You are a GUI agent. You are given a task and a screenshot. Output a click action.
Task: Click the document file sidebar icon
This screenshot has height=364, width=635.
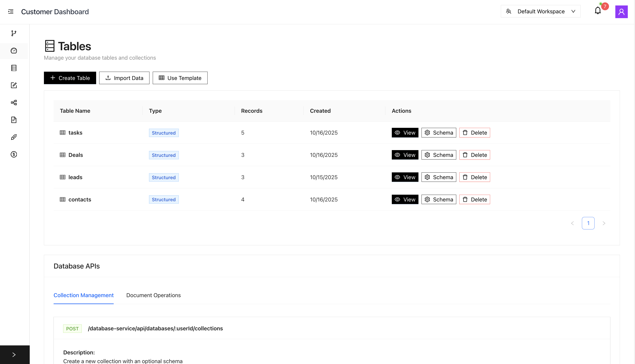pos(14,120)
